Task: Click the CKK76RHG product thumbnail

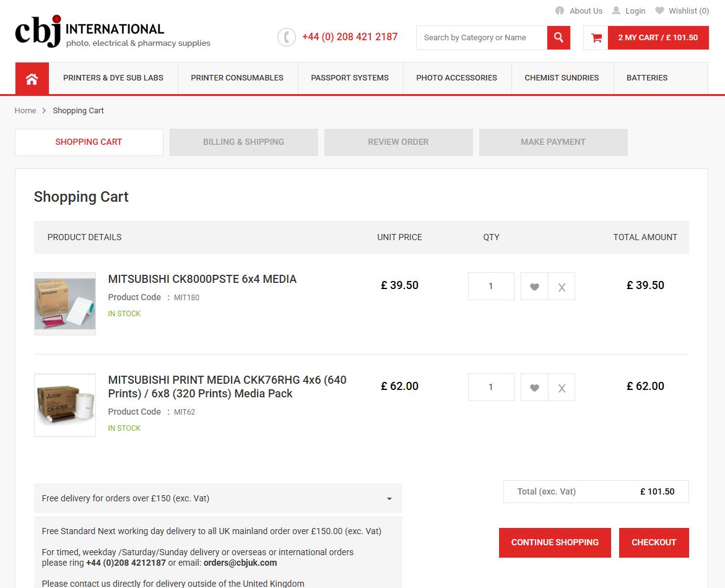Action: point(64,405)
